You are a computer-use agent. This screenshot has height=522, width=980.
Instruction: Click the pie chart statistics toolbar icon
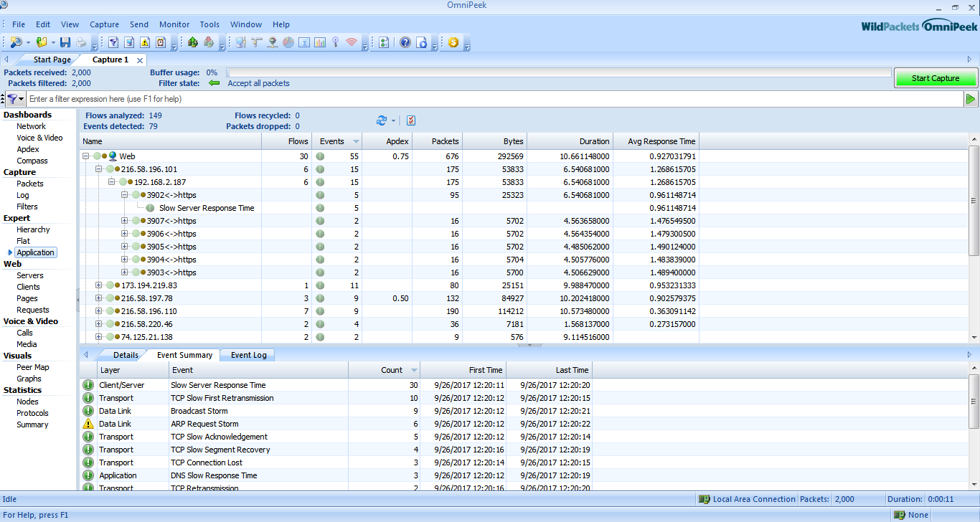(288, 43)
